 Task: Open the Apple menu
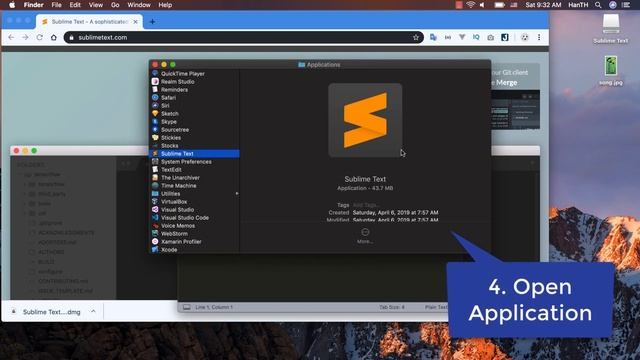pyautogui.click(x=12, y=5)
